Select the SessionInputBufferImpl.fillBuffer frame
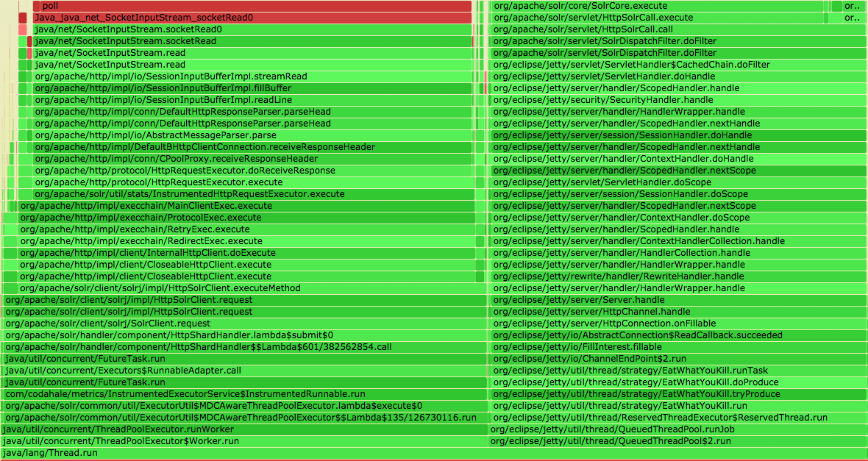Screen dimensions: 868x461 (252, 88)
